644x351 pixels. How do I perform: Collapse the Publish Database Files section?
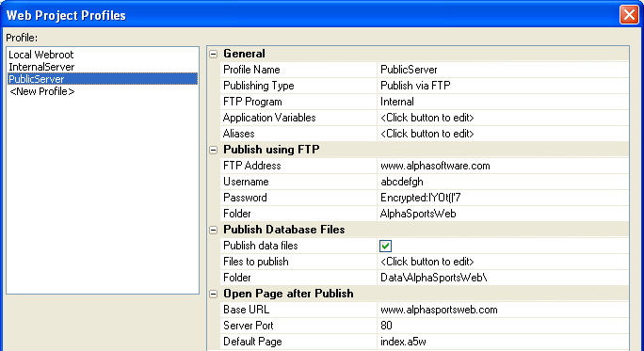point(213,230)
